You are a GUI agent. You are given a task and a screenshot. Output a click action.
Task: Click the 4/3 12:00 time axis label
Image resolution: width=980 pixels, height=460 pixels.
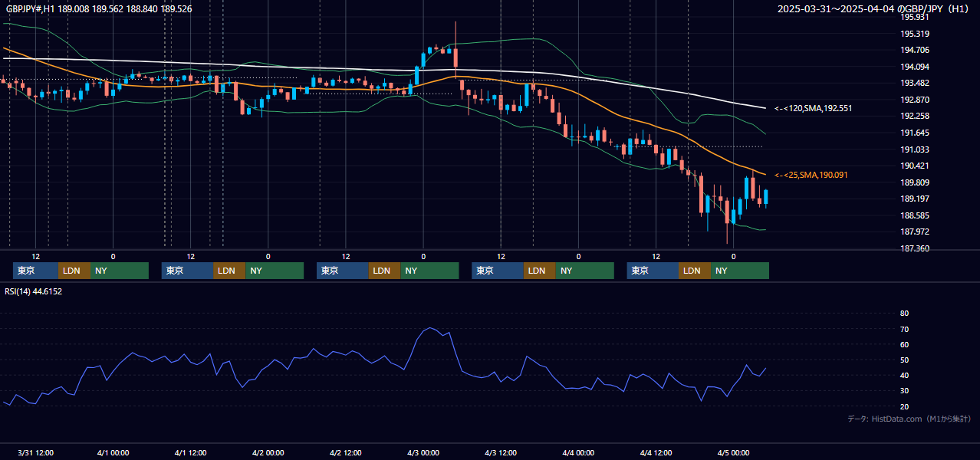click(501, 453)
